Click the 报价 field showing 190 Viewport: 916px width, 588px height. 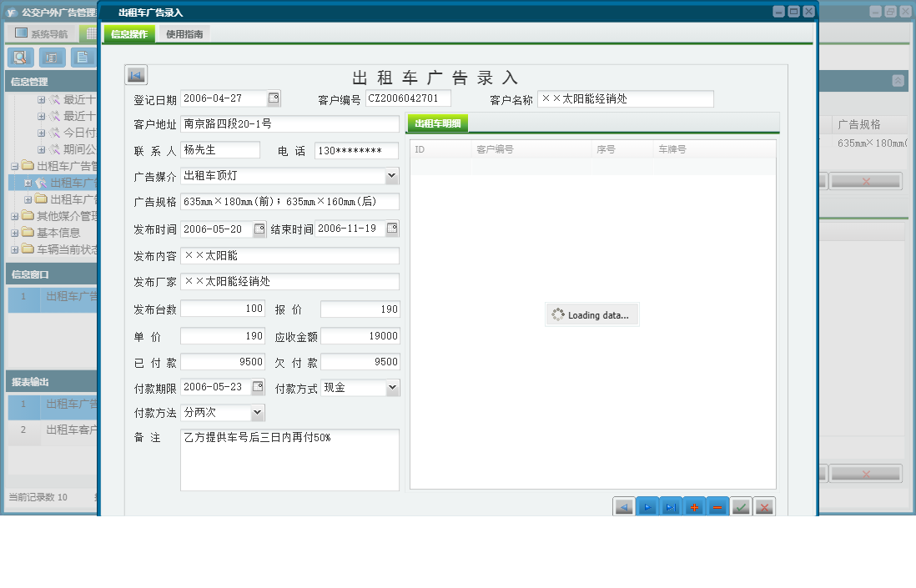click(360, 309)
